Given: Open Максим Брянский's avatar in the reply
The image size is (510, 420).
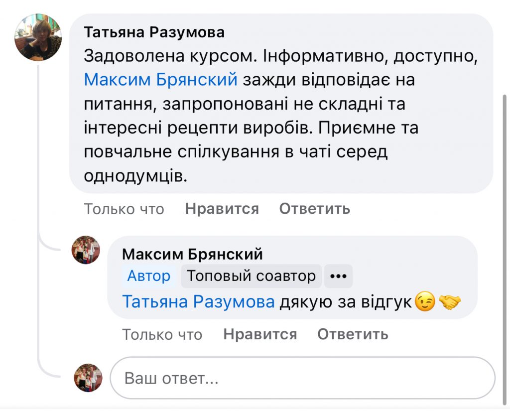Looking at the screenshot, I should click(86, 250).
